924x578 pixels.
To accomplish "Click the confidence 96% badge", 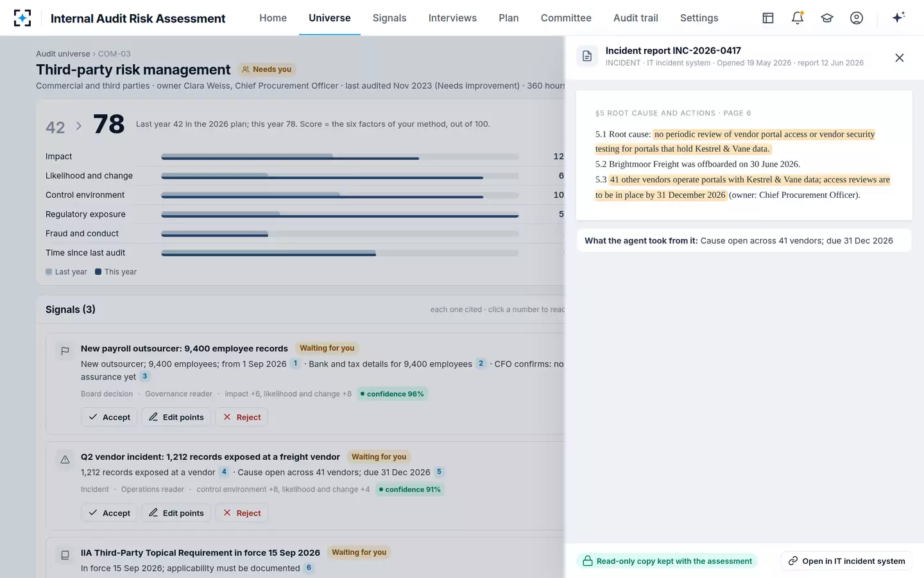I will coord(392,394).
